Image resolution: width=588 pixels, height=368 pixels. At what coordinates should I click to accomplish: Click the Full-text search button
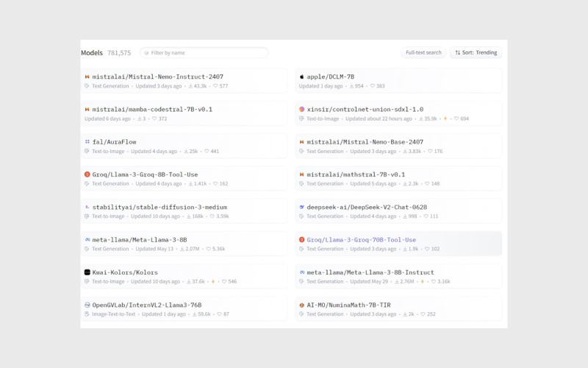click(x=423, y=53)
